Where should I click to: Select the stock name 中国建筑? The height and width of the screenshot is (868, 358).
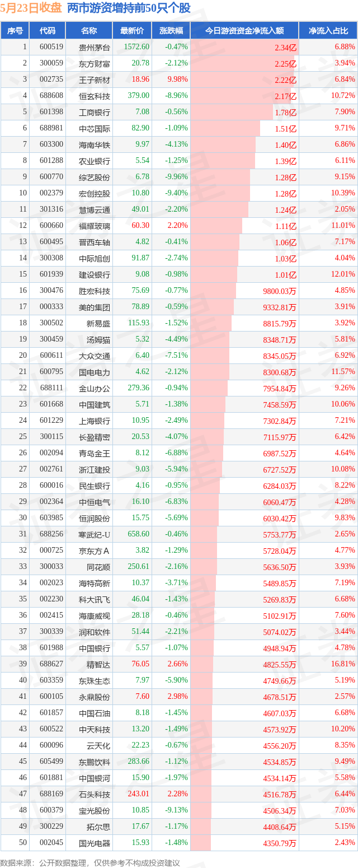(x=95, y=404)
